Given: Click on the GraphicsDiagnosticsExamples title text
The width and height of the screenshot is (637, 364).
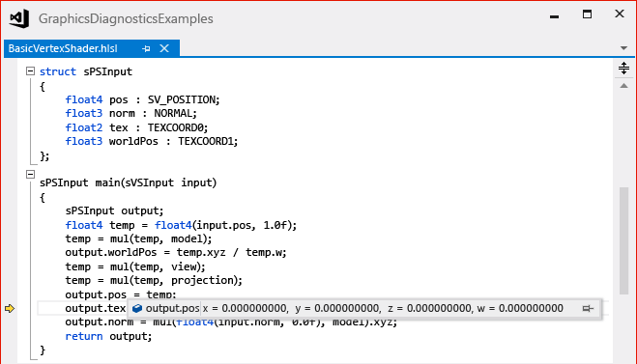Looking at the screenshot, I should click(x=126, y=18).
